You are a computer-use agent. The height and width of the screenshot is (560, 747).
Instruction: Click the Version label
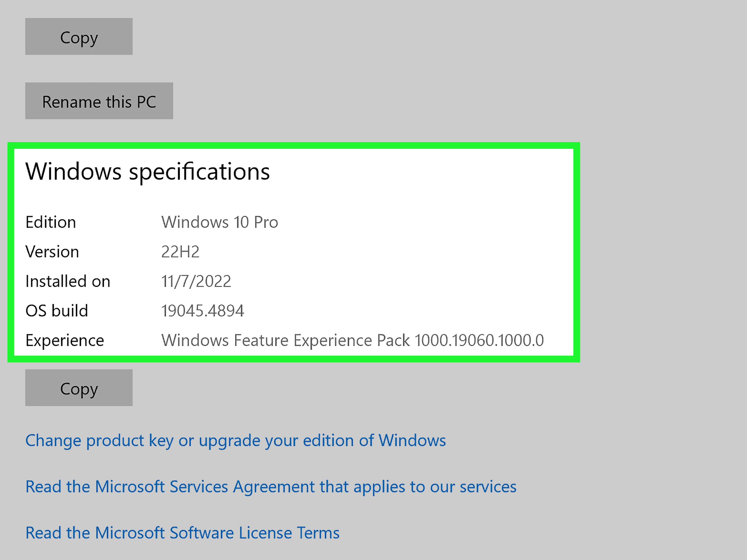(52, 252)
